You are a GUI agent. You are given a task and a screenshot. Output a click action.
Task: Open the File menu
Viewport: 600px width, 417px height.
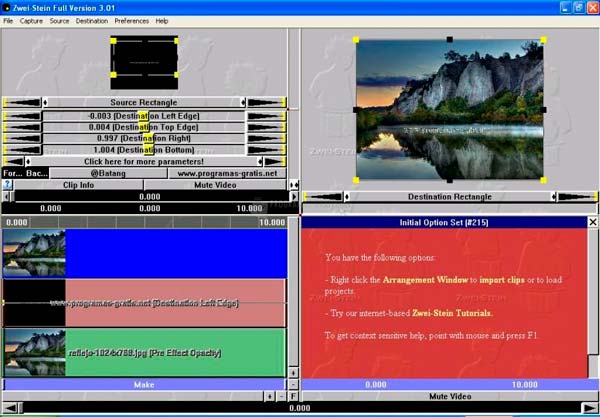(x=8, y=21)
